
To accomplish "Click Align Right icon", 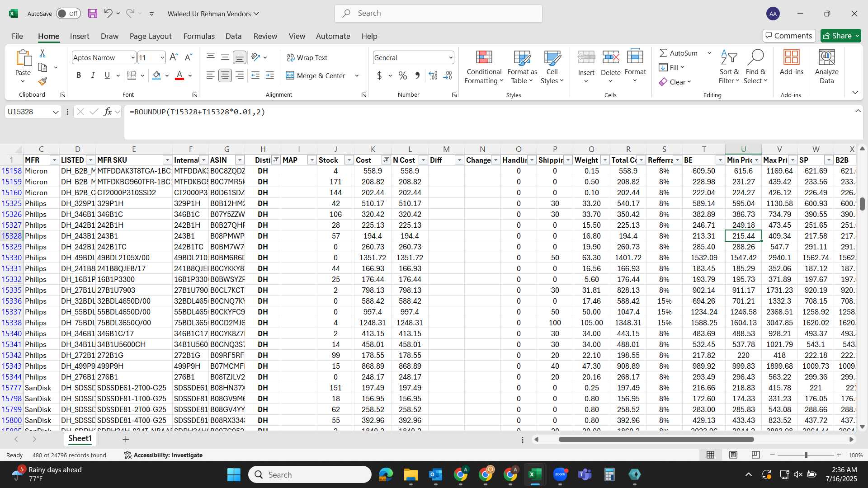I will [240, 75].
